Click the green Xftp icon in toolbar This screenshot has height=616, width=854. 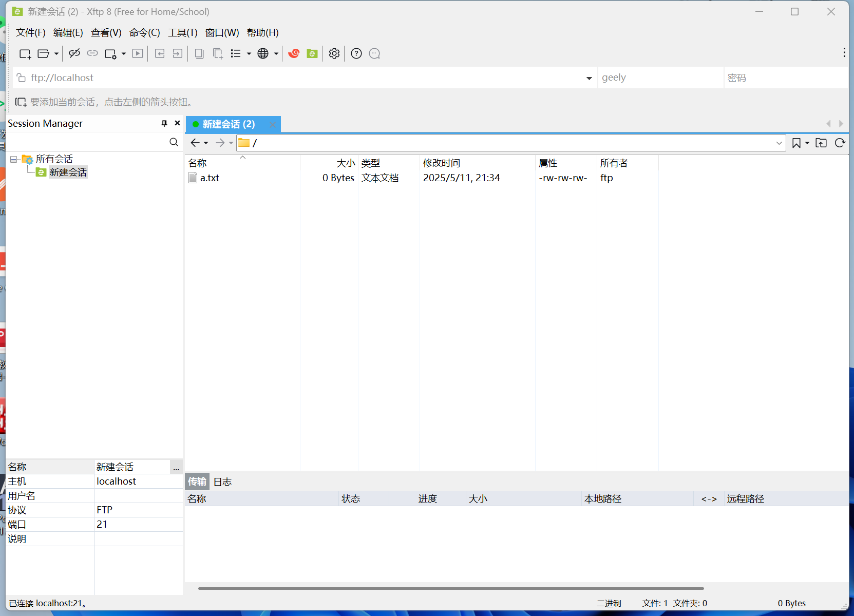click(x=312, y=53)
